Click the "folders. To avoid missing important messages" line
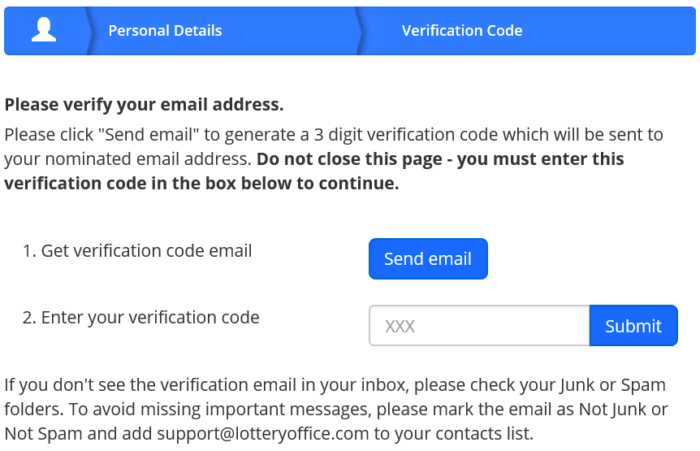This screenshot has width=700, height=451. (x=336, y=409)
